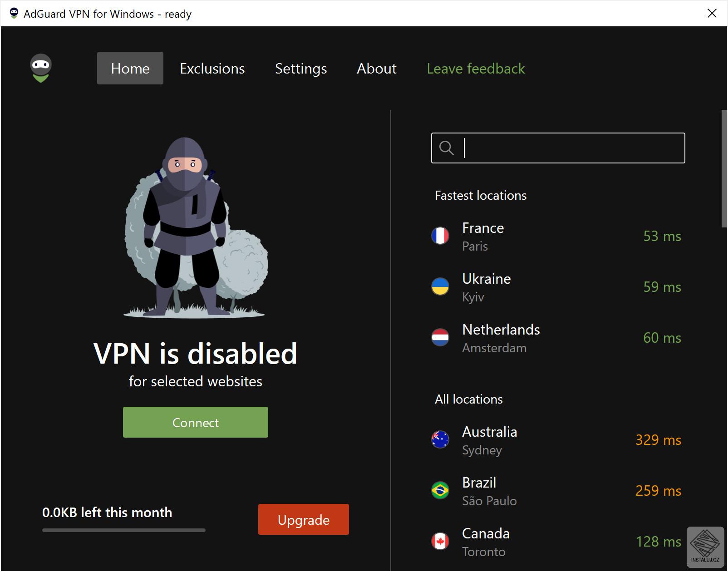This screenshot has width=728, height=572.
Task: Open the Home tab
Action: [x=130, y=68]
